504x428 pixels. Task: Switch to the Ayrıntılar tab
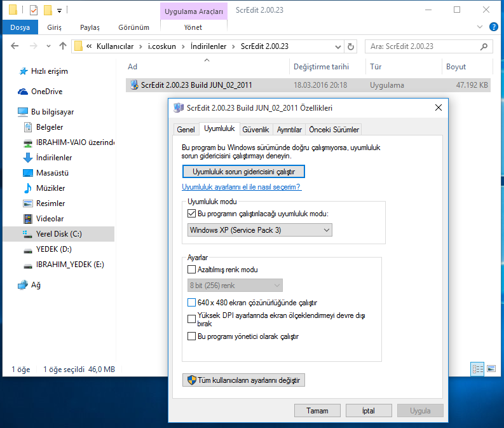pos(289,130)
